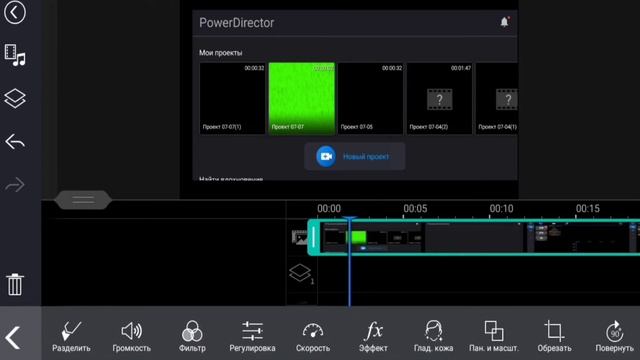Open the Глад. кожа skin smoothener tool

point(433,336)
